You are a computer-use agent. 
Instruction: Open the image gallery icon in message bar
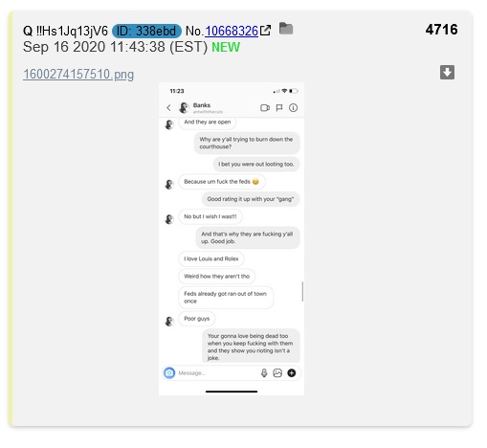277,372
